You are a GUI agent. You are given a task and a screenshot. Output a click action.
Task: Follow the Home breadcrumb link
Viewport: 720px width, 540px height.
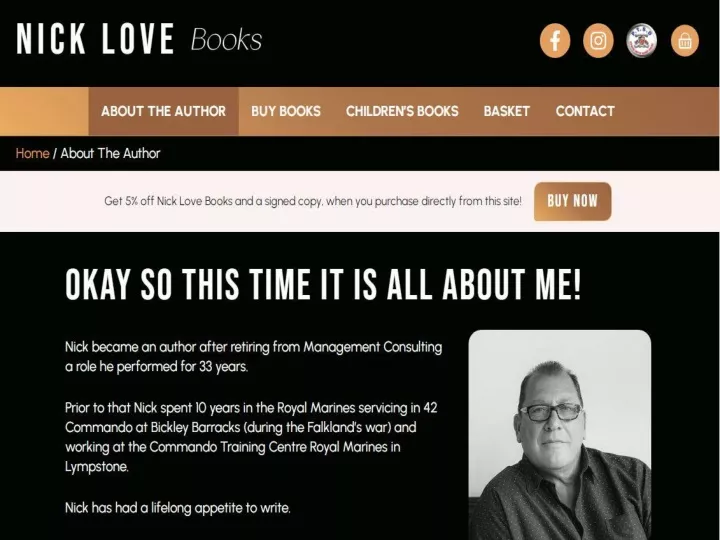tap(32, 153)
